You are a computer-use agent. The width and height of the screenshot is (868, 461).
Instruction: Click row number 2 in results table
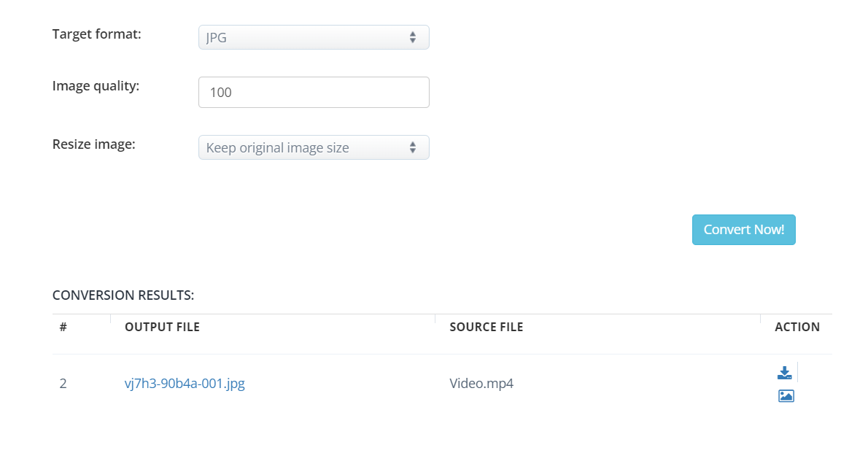coord(63,384)
